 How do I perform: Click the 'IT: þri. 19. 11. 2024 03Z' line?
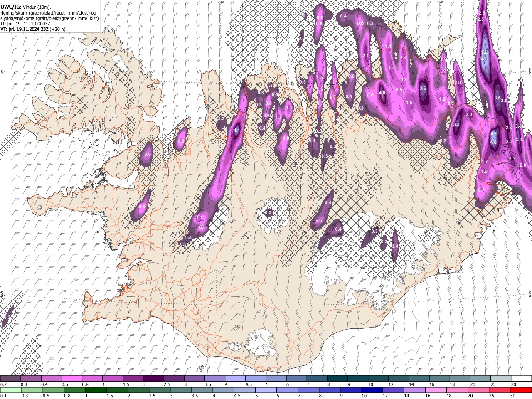coord(26,24)
